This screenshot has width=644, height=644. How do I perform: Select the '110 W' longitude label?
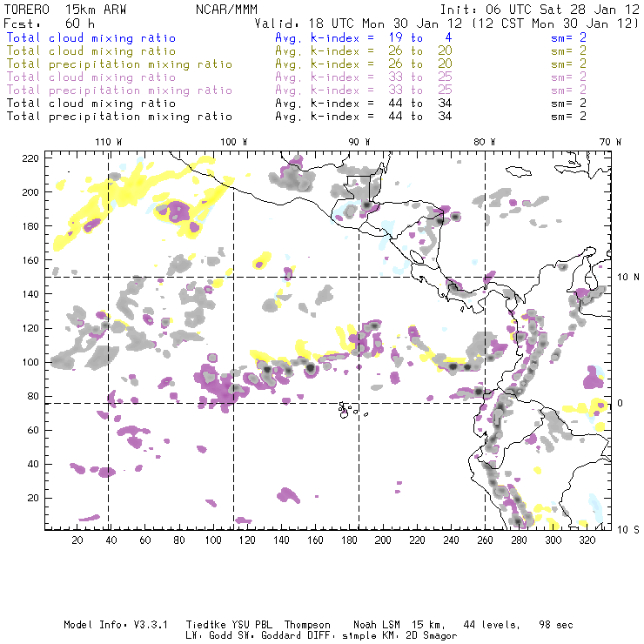(109, 142)
